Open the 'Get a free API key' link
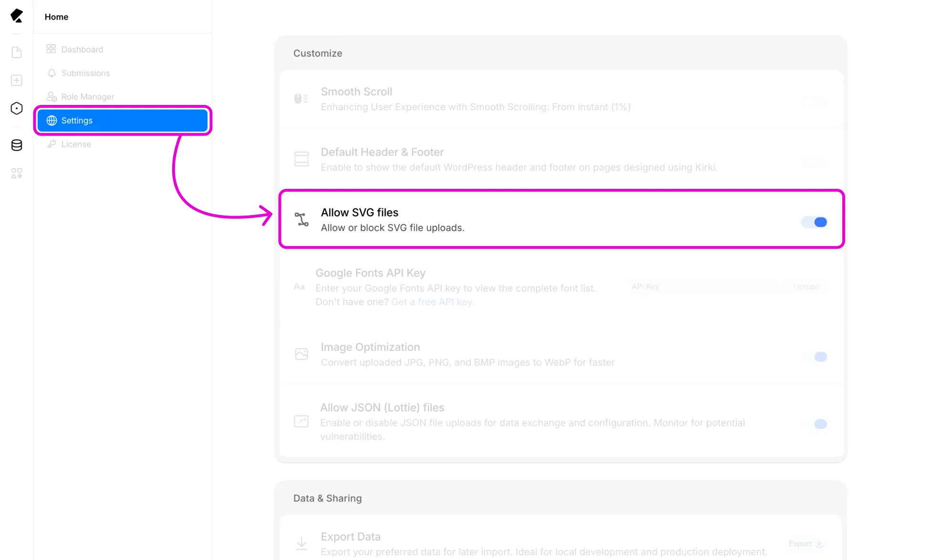931x560 pixels. click(x=433, y=302)
